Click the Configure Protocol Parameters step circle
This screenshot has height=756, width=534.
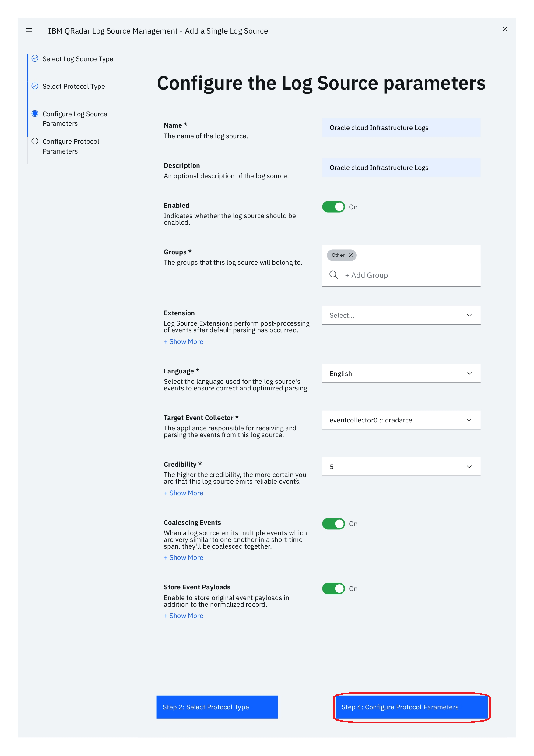(35, 141)
